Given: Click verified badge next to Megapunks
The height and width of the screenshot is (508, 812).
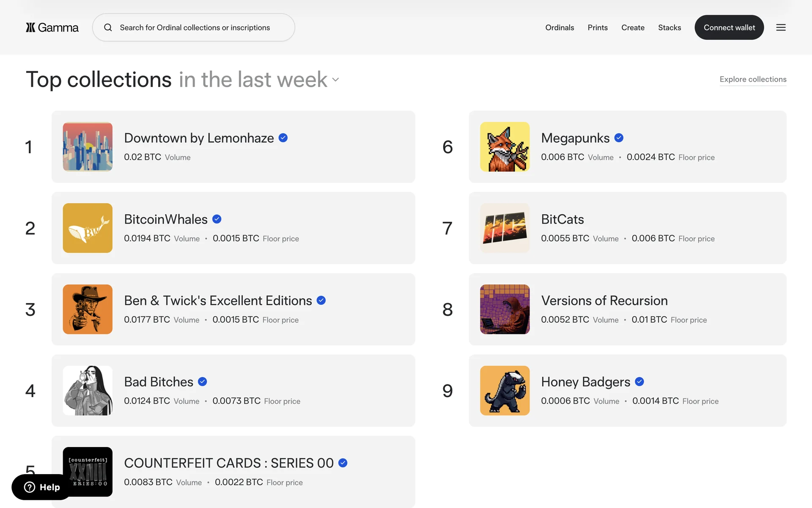Looking at the screenshot, I should [619, 138].
